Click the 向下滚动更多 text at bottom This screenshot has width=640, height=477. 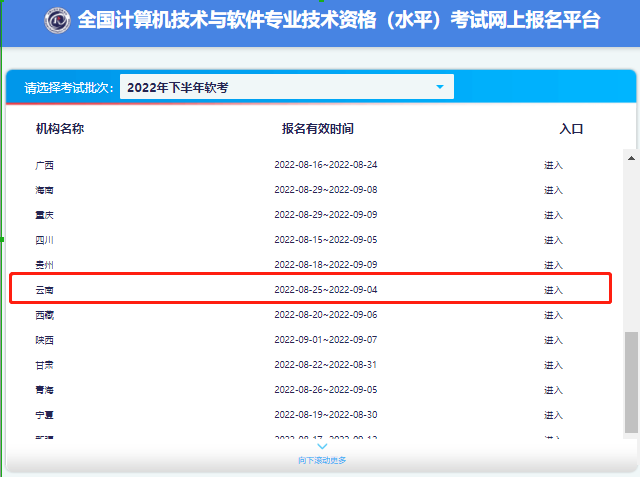click(x=322, y=460)
